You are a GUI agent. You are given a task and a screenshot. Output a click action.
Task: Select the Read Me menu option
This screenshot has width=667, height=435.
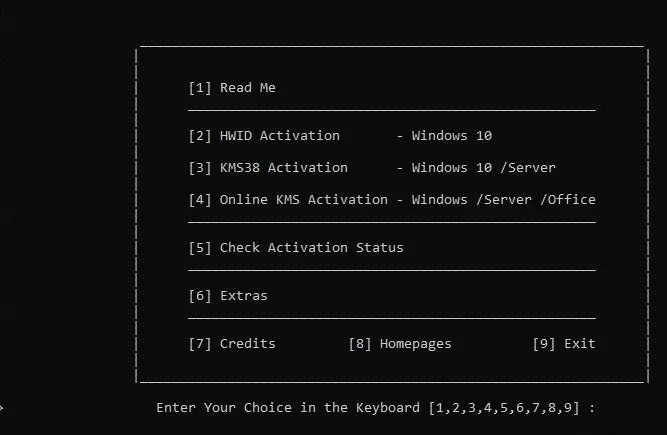point(232,88)
